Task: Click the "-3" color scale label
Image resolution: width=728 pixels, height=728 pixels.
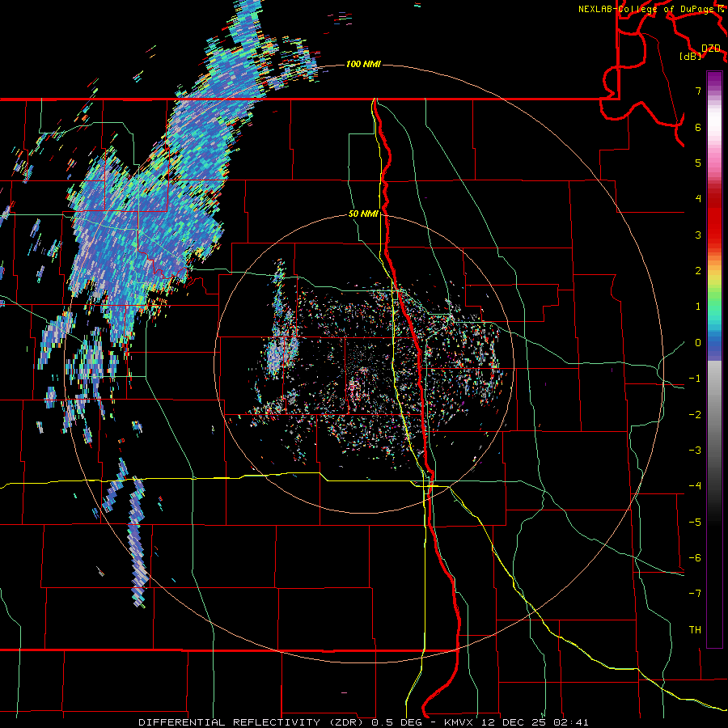Action: [695, 451]
